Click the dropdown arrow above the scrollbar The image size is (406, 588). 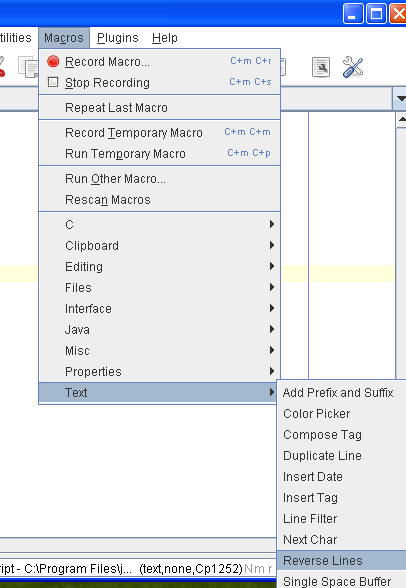click(x=400, y=99)
